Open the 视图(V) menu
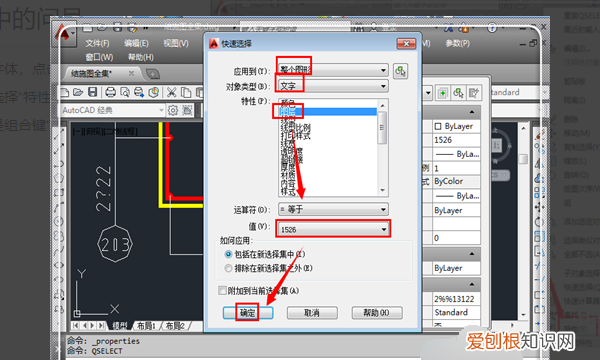 tap(176, 43)
